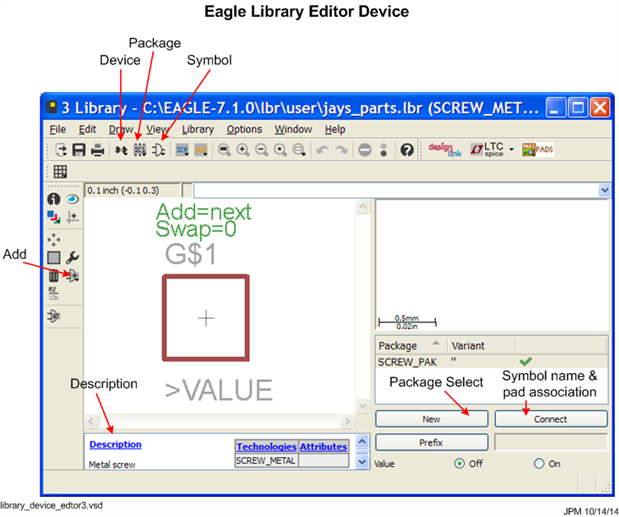619x517 pixels.
Task: Click the Go traffic-light icon
Action: click(383, 150)
